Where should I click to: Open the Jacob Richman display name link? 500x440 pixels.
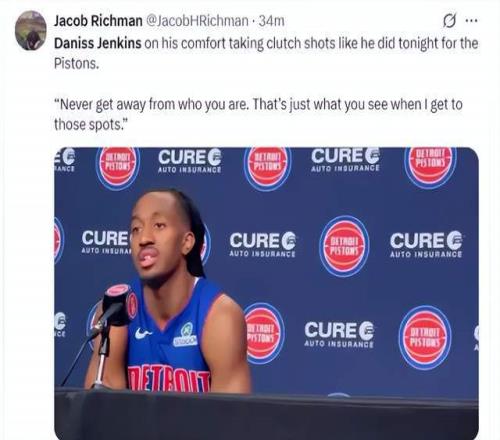(98, 21)
